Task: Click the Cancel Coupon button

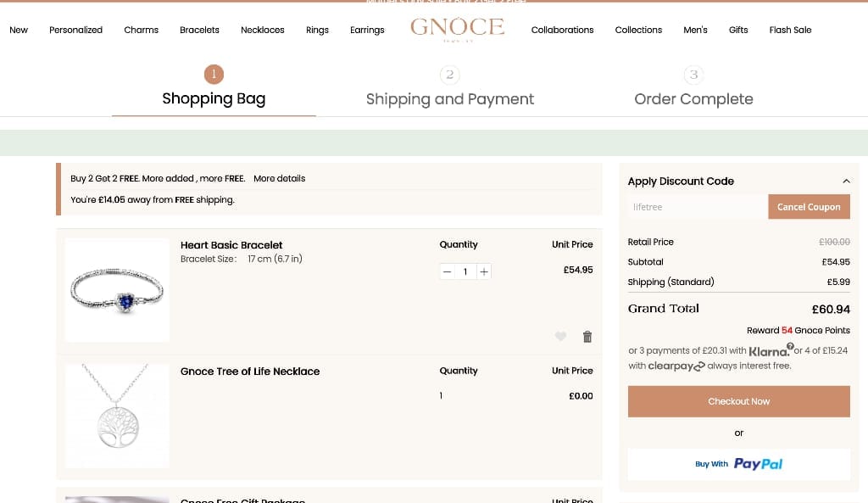Action: (x=809, y=207)
